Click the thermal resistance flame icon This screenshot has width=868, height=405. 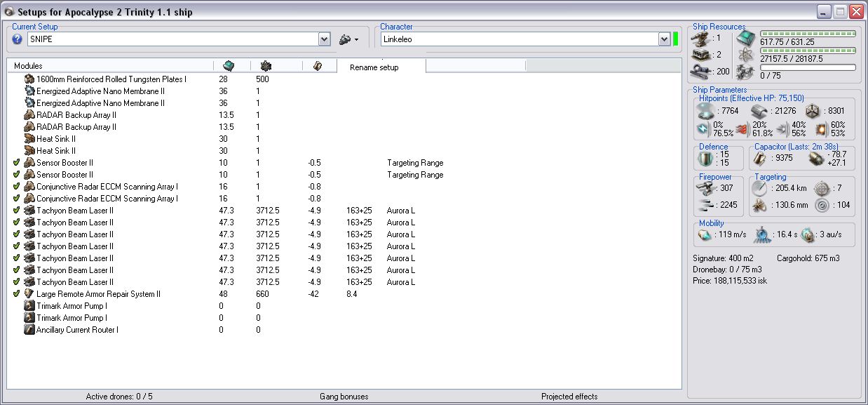pyautogui.click(x=742, y=129)
